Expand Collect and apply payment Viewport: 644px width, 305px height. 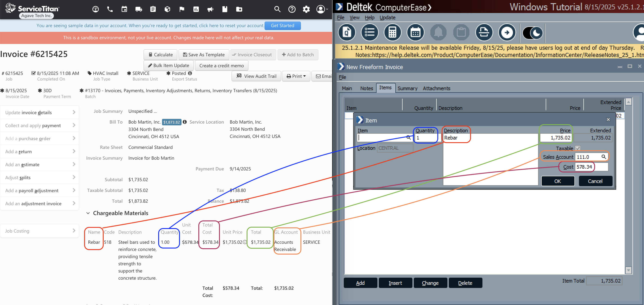[x=40, y=125]
